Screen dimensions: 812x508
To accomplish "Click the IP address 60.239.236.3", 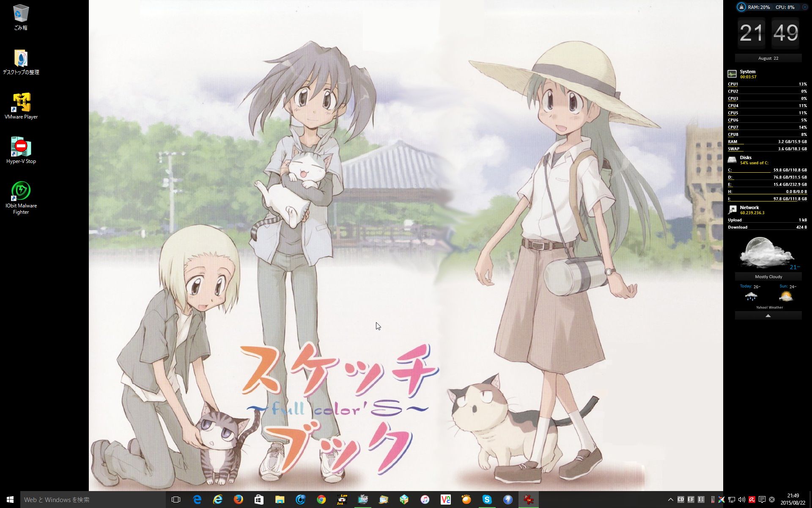I will (x=752, y=213).
